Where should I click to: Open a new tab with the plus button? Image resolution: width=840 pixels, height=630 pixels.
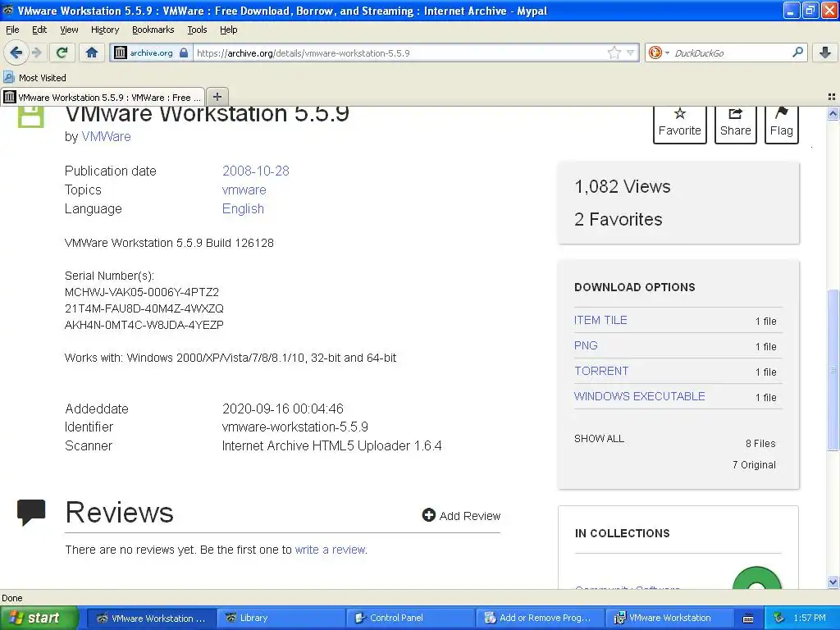coord(217,97)
